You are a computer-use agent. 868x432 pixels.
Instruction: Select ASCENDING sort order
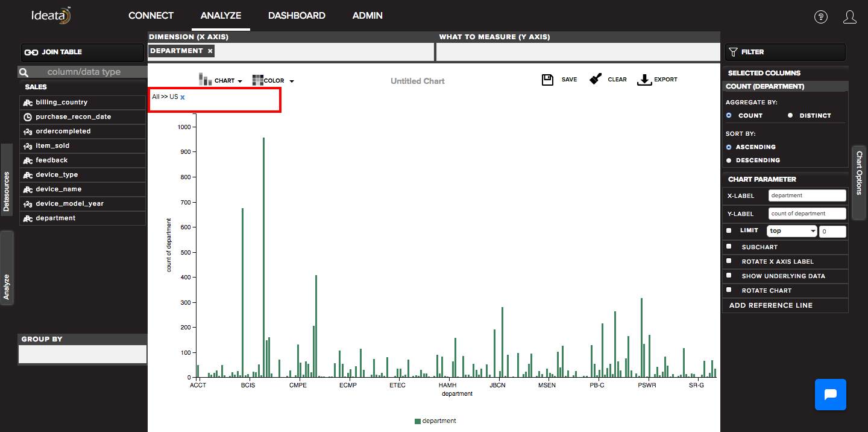click(729, 147)
